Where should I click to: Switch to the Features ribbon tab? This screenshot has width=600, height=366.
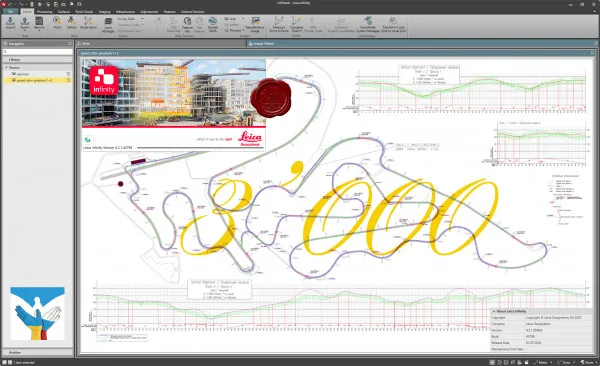point(170,11)
